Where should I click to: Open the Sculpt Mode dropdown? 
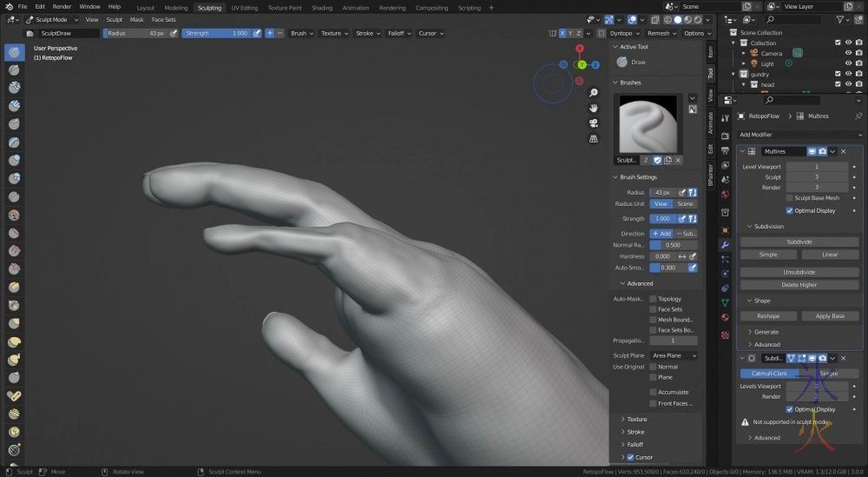[52, 19]
